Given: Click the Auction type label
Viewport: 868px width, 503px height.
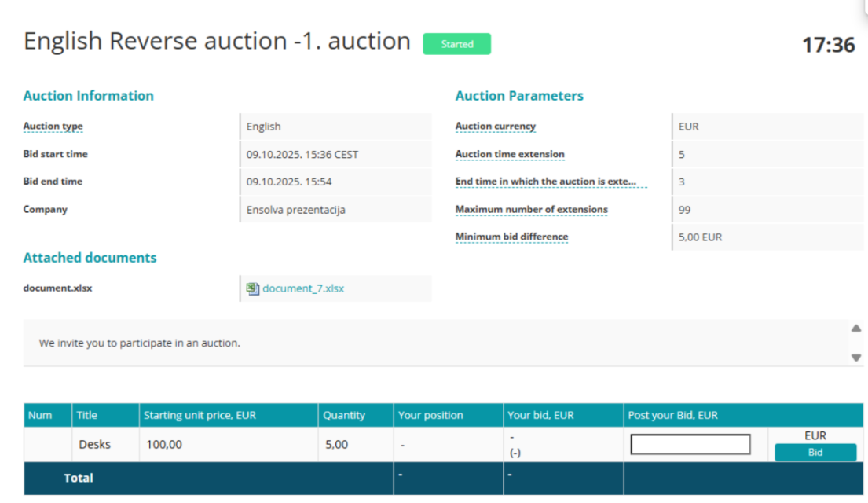Looking at the screenshot, I should point(53,127).
